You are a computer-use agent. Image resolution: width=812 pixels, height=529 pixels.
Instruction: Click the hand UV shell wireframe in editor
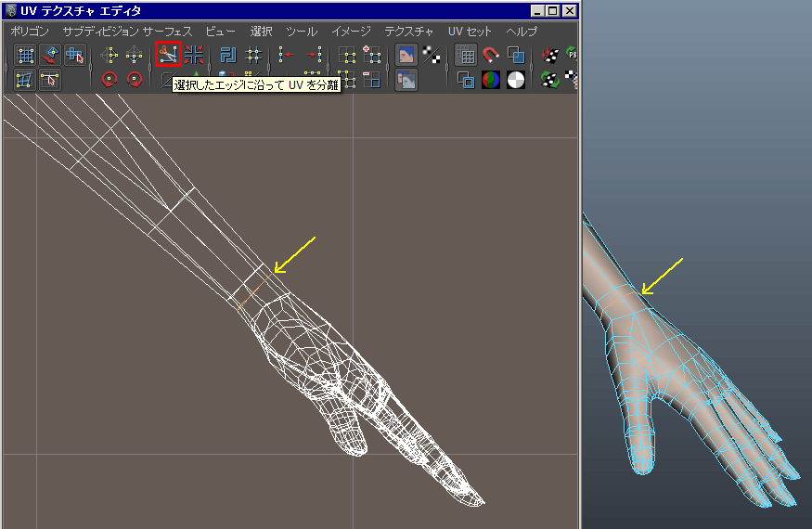tap(331, 373)
